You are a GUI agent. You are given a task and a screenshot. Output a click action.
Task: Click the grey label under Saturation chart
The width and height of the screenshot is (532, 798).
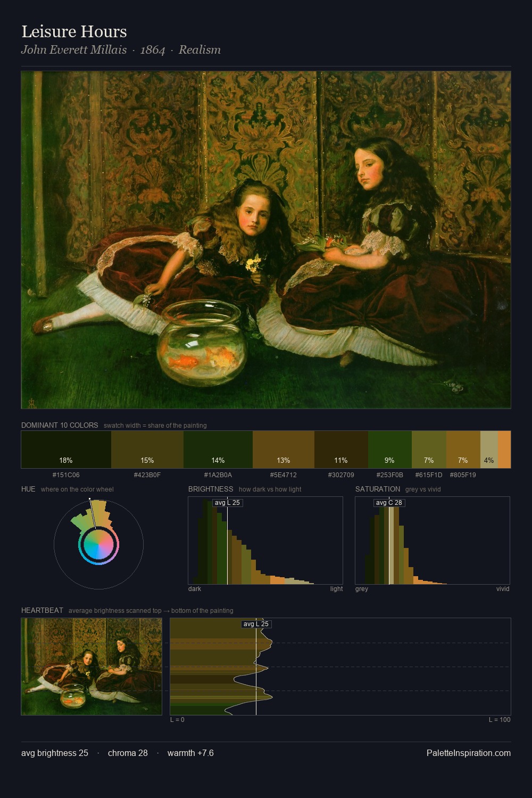click(362, 589)
